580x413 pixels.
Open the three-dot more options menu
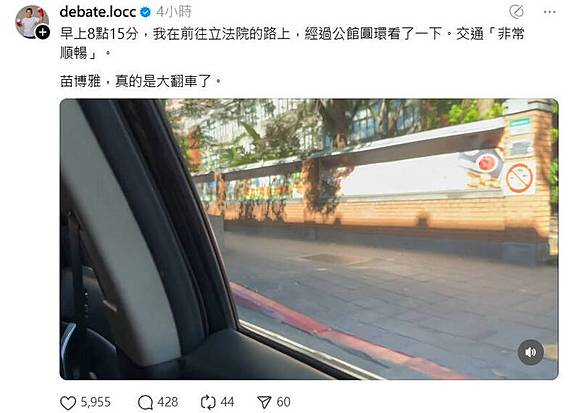click(x=550, y=12)
